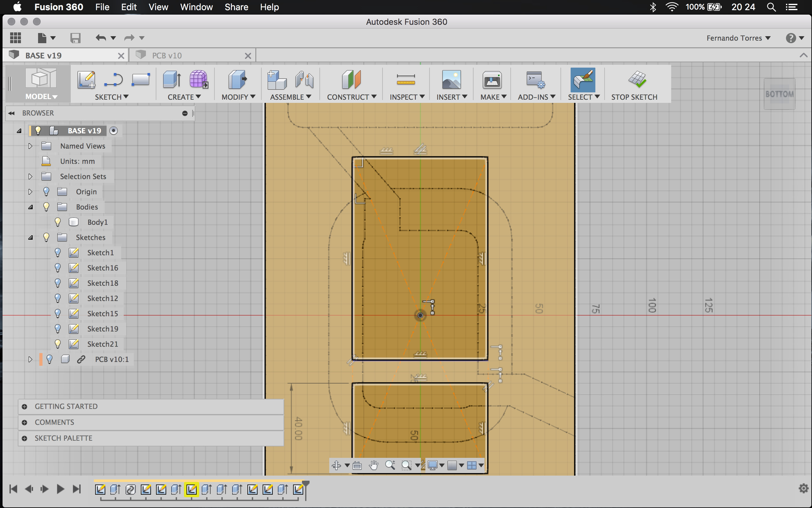Open the Data Panel grid icon
Viewport: 812px width, 508px height.
click(x=16, y=38)
